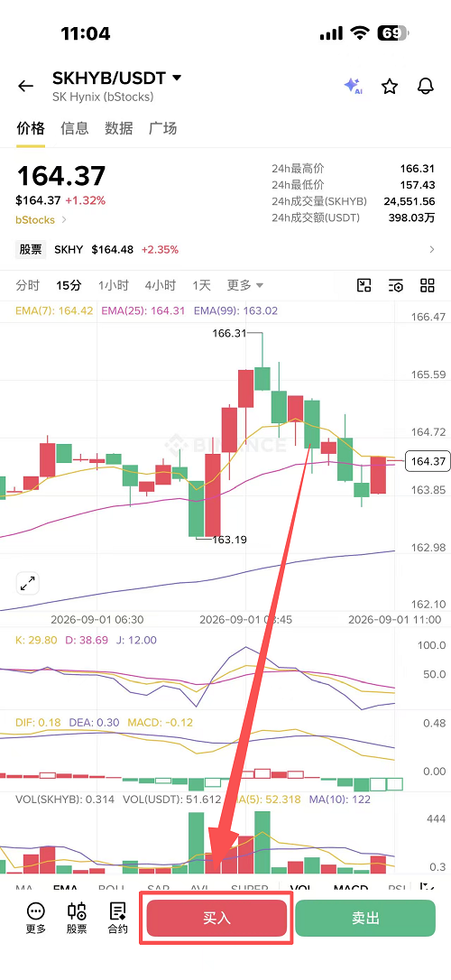This screenshot has width=451, height=980.
Task: Switch to the 数据 tab
Action: [119, 128]
